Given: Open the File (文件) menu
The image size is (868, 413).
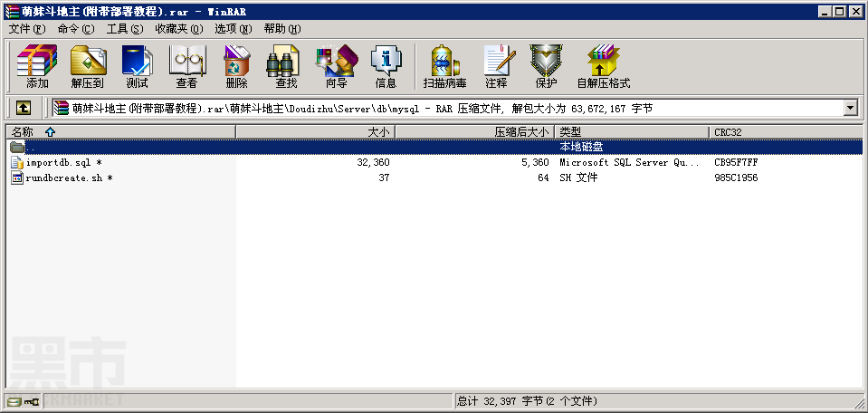Looking at the screenshot, I should pyautogui.click(x=27, y=29).
